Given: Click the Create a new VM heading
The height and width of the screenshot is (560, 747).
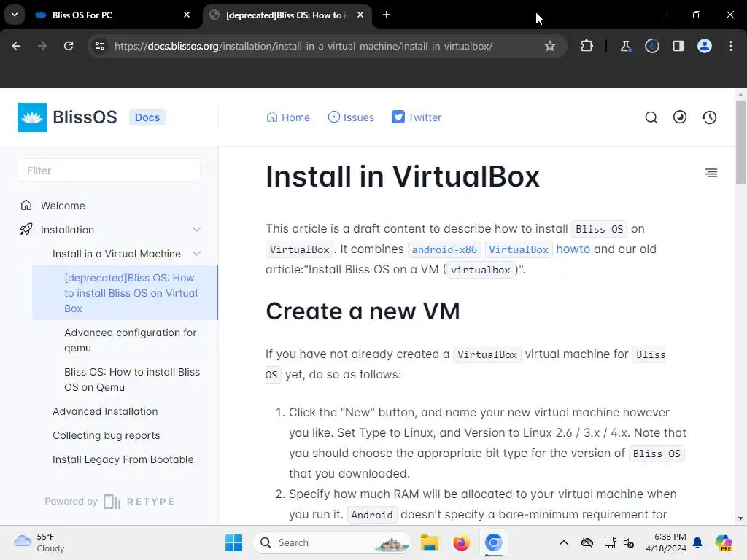Looking at the screenshot, I should pyautogui.click(x=363, y=311).
